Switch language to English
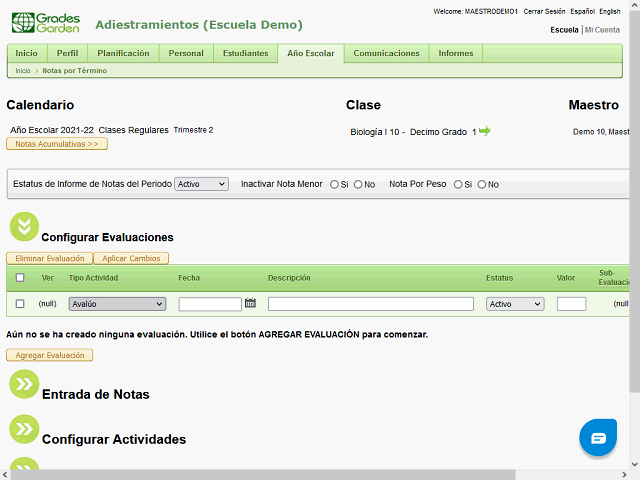 pos(610,11)
